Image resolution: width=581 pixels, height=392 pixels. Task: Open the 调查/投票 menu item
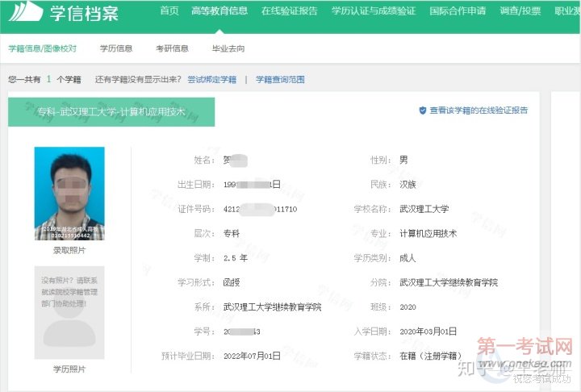pos(520,10)
